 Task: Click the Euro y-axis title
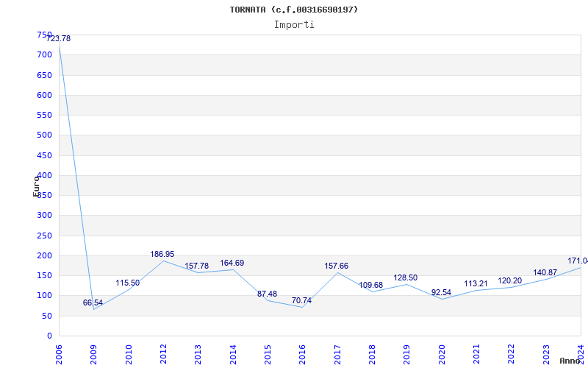pos(36,186)
